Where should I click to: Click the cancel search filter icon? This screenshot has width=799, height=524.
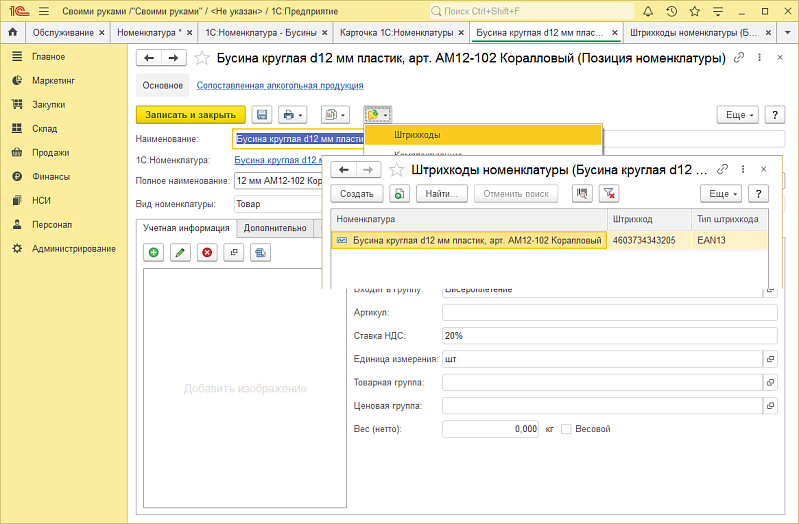click(608, 193)
